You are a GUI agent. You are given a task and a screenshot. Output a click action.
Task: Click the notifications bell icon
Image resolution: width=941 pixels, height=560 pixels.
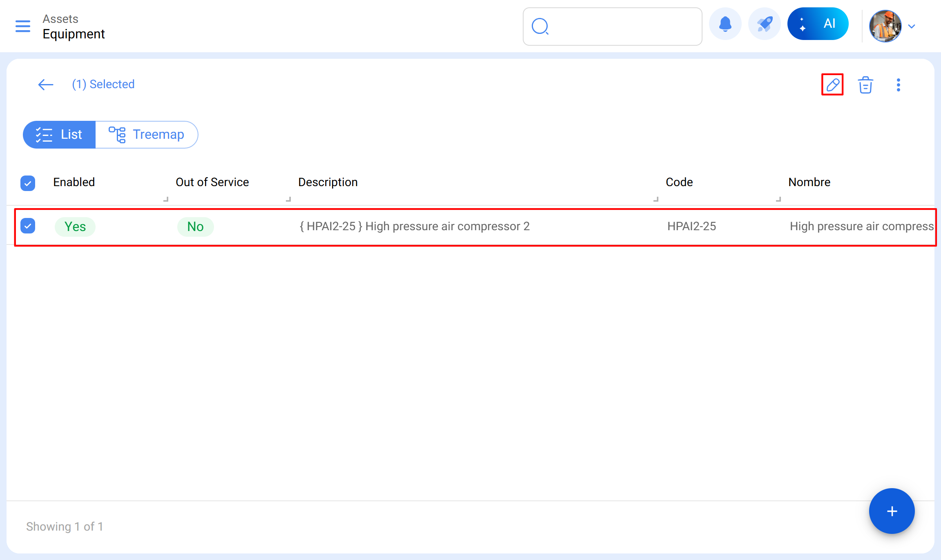pos(725,24)
